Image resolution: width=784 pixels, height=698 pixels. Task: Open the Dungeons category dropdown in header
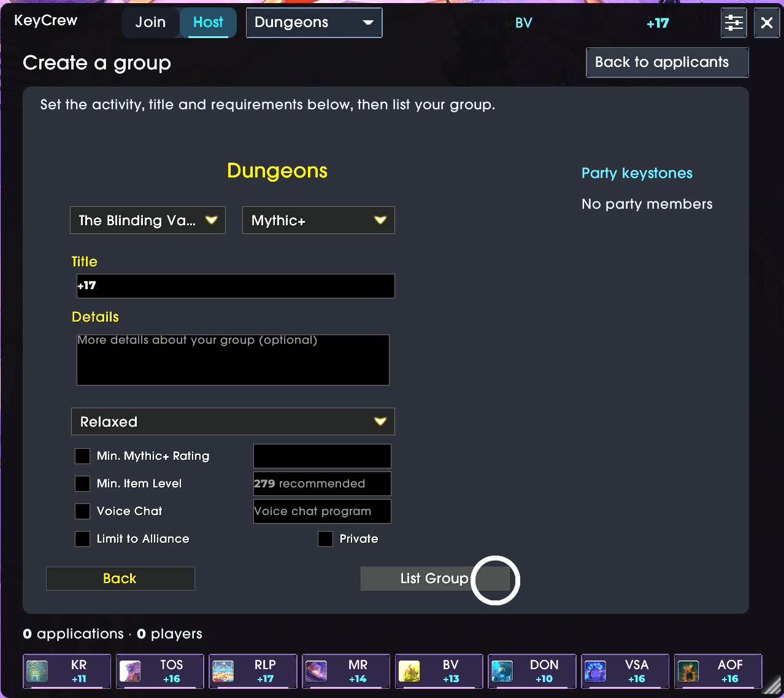314,23
